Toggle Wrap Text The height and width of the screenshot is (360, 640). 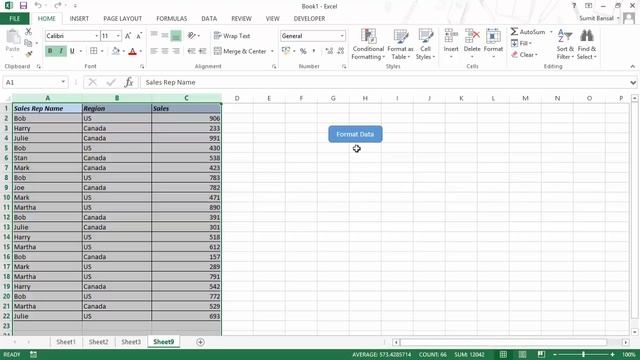(232, 36)
